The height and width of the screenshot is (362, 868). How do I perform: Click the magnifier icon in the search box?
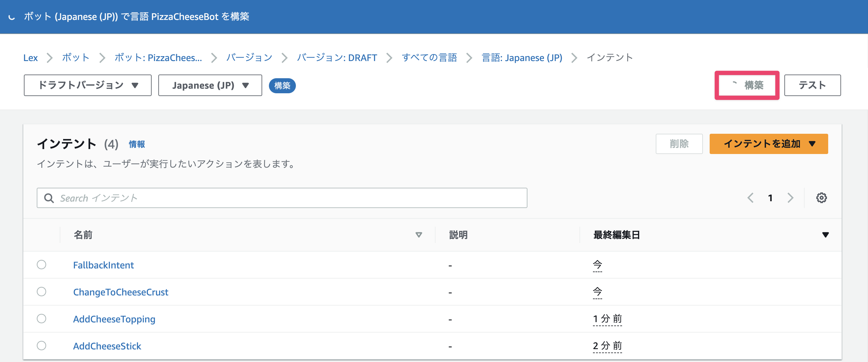point(49,198)
